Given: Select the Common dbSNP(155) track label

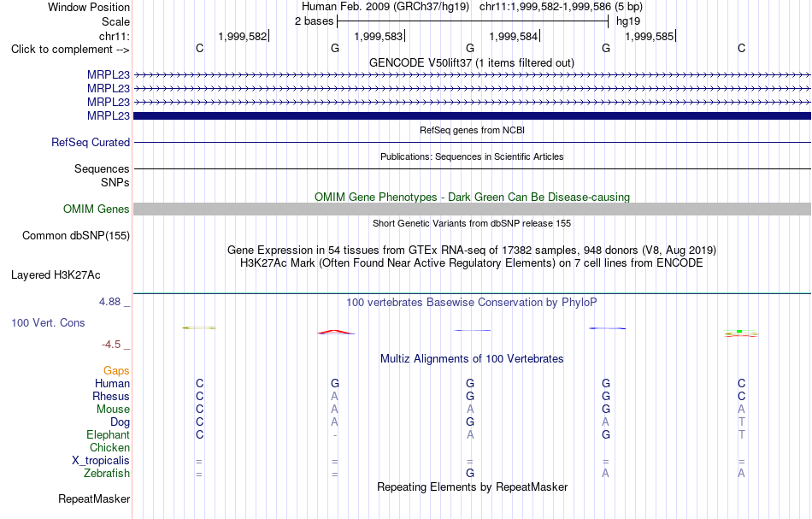Looking at the screenshot, I should pos(76,236).
